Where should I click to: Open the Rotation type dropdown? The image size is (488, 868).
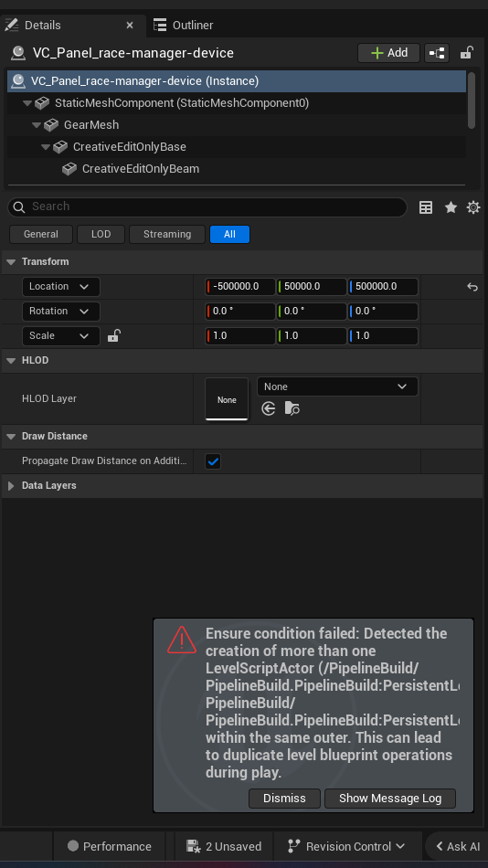pyautogui.click(x=60, y=311)
